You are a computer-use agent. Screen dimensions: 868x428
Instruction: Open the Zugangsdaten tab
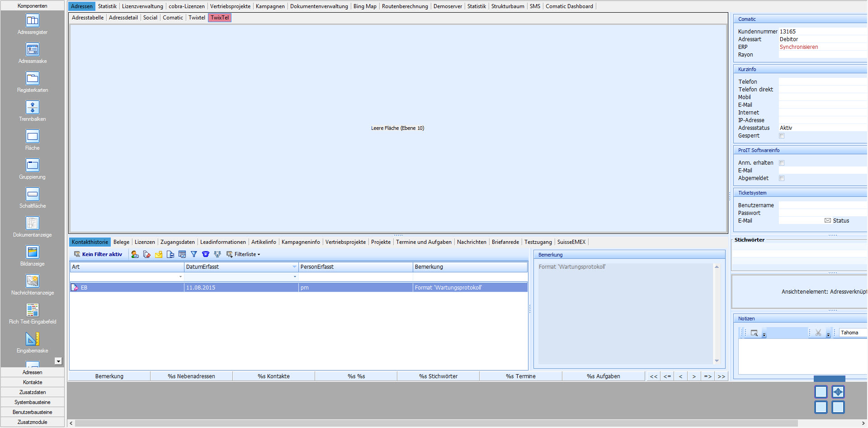click(x=177, y=242)
